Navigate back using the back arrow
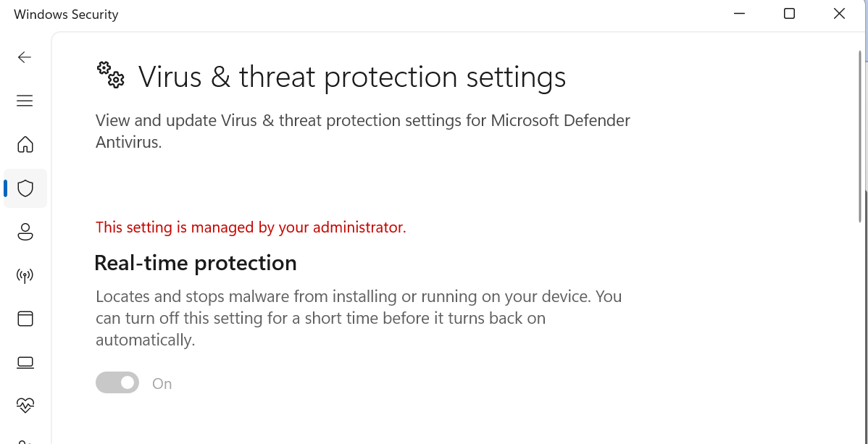 point(25,57)
